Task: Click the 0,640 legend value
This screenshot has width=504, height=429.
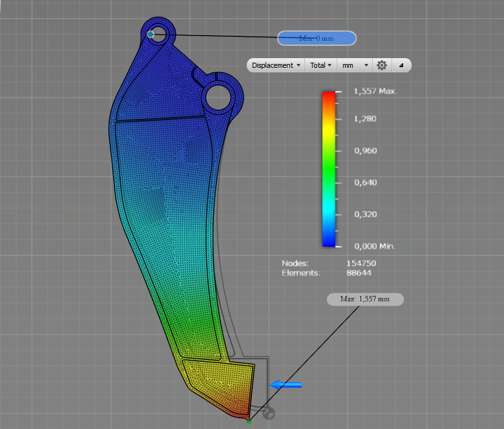Action: pos(365,183)
